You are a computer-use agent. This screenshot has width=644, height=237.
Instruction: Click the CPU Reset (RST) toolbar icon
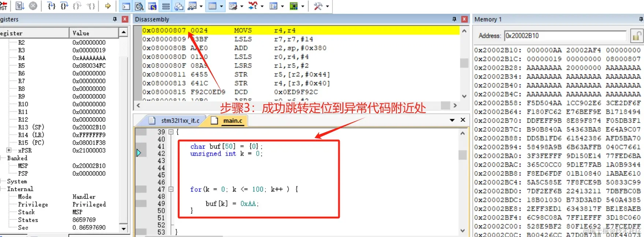4,6
